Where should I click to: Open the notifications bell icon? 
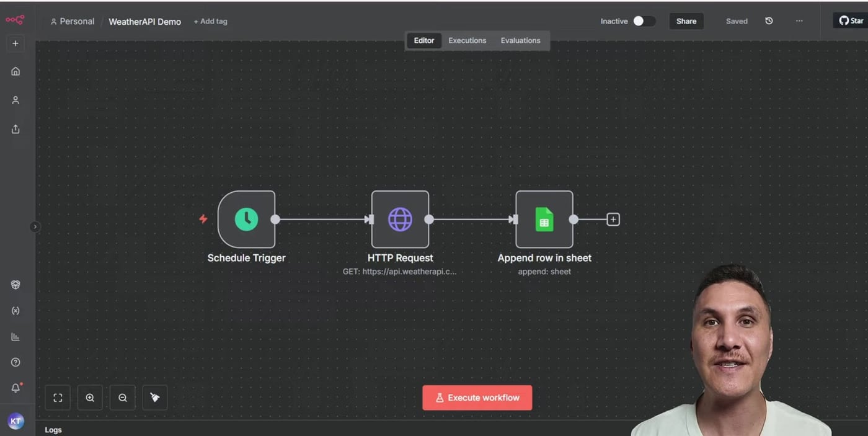(x=15, y=388)
